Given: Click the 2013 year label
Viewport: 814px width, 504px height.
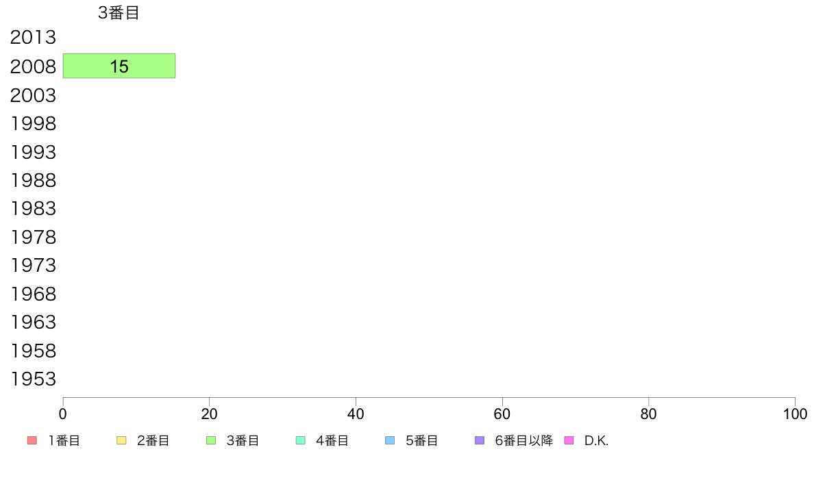Looking at the screenshot, I should 33,38.
